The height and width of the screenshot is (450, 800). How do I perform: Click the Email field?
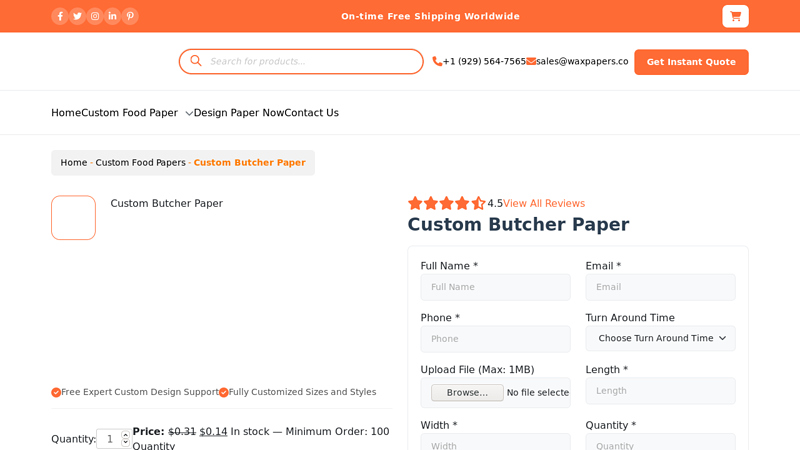pos(660,287)
